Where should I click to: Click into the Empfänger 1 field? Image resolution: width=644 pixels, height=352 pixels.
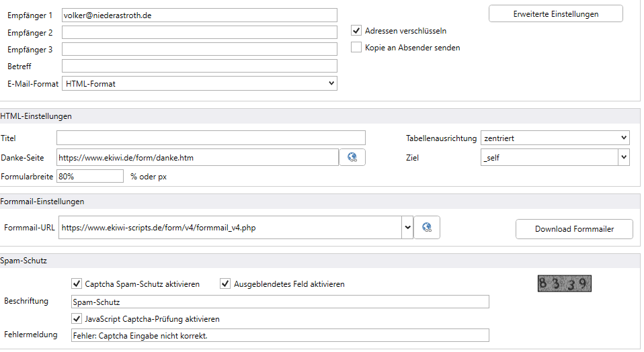click(199, 15)
